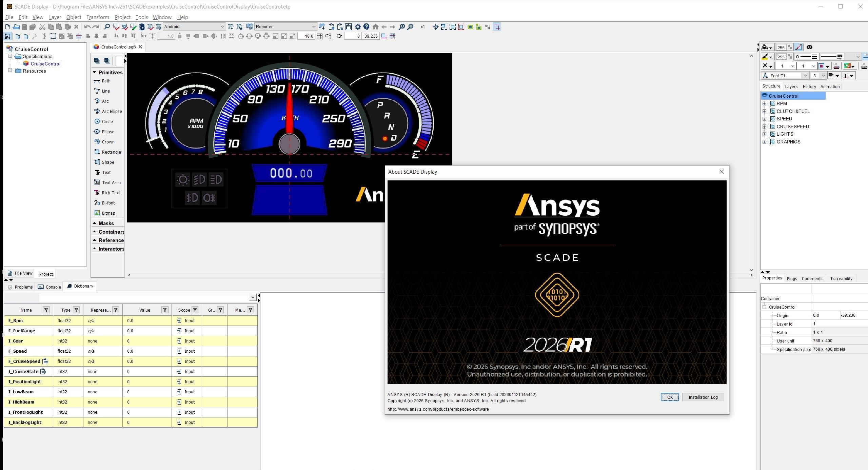Switch to the Animation tab

pos(830,86)
